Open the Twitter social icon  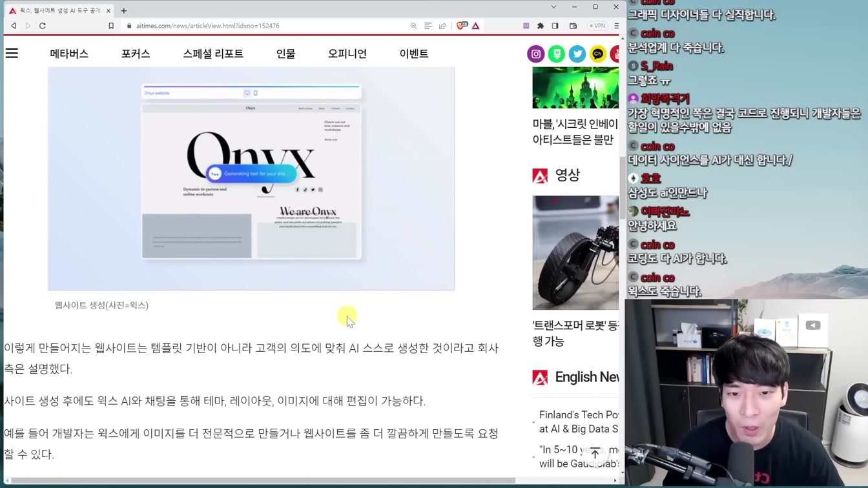577,54
